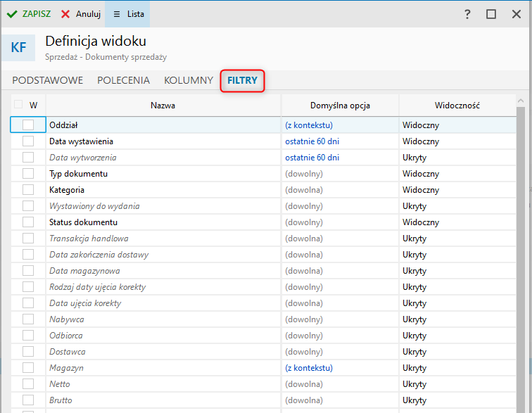Image resolution: width=532 pixels, height=413 pixels.
Task: Click the KF view definition icon
Action: click(x=18, y=48)
